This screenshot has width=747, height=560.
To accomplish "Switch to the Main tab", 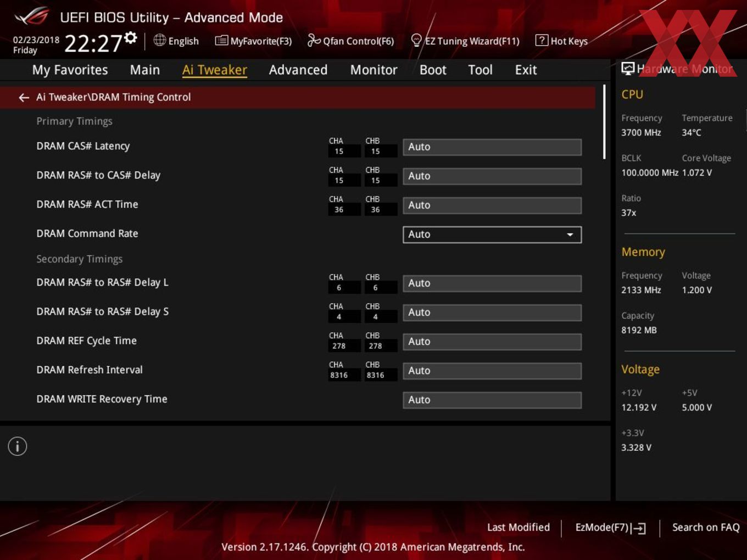I will click(145, 70).
